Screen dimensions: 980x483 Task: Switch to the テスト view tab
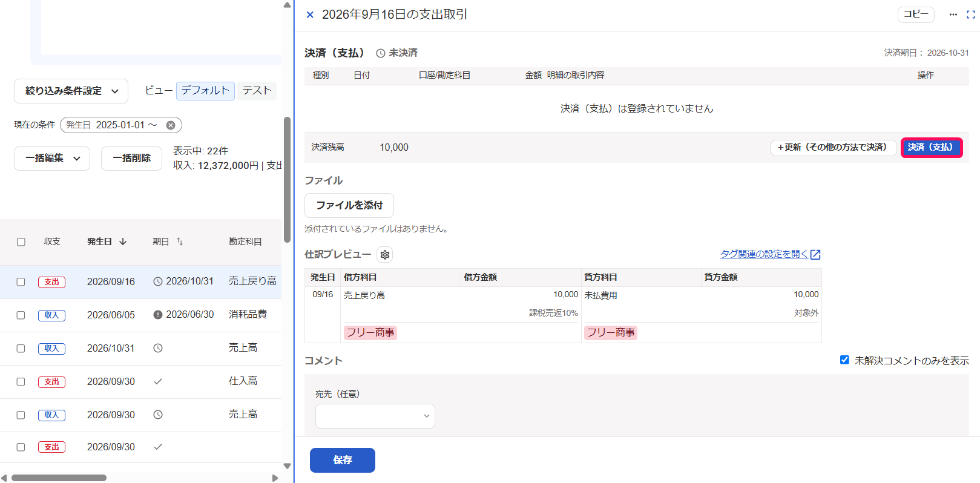click(x=257, y=91)
